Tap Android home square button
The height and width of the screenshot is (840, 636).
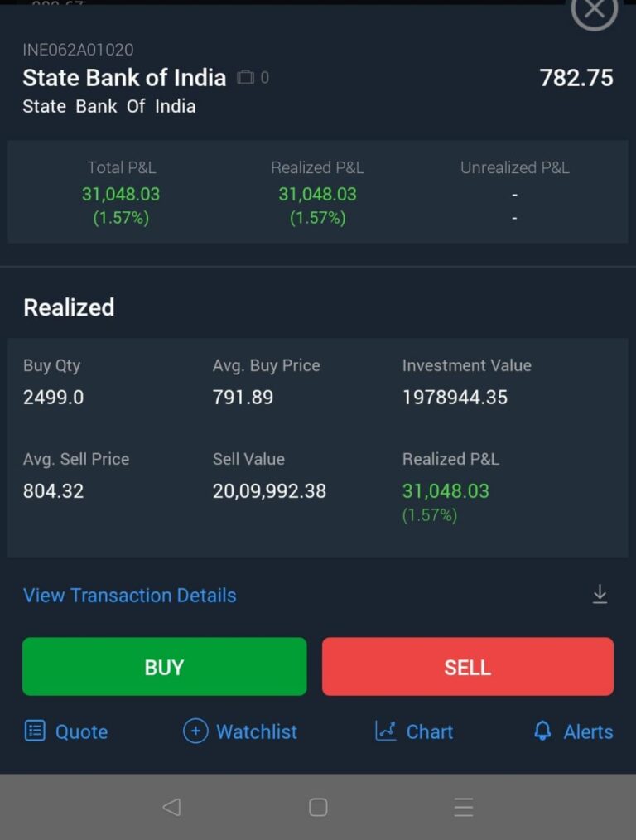click(x=318, y=807)
